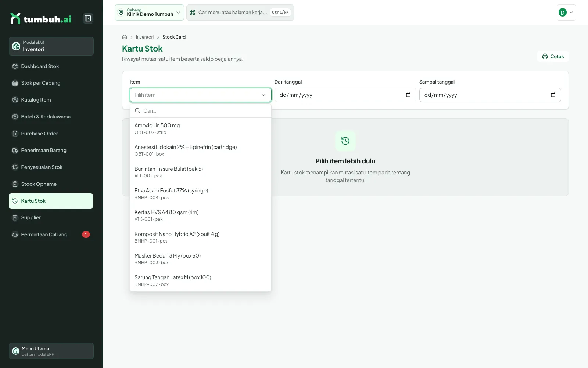
Task: Open the user avatar D menu
Action: tap(566, 13)
